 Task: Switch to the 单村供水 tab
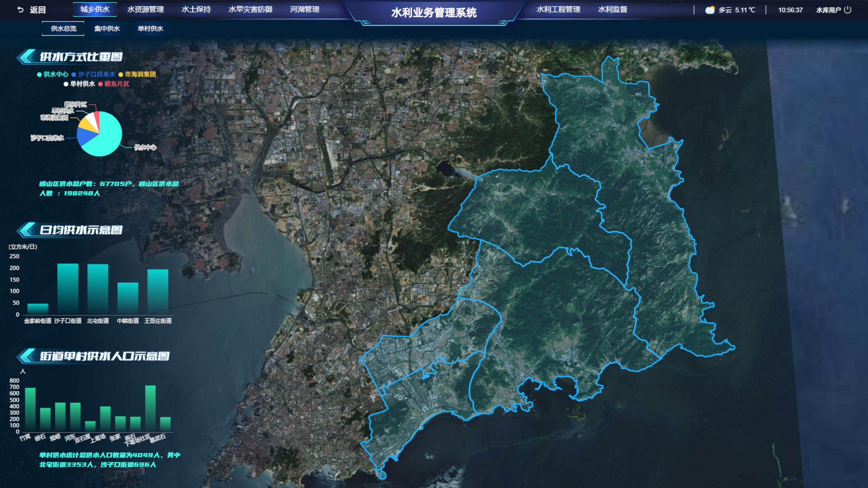[150, 28]
